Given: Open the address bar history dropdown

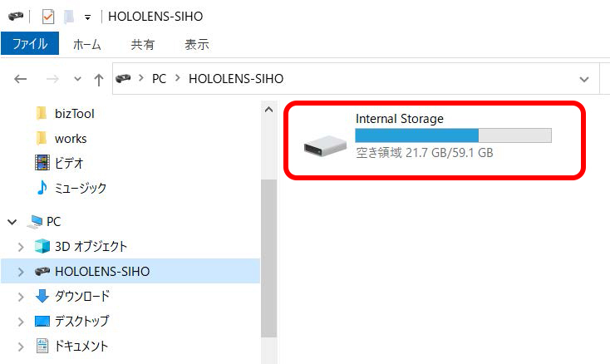Looking at the screenshot, I should tap(583, 79).
